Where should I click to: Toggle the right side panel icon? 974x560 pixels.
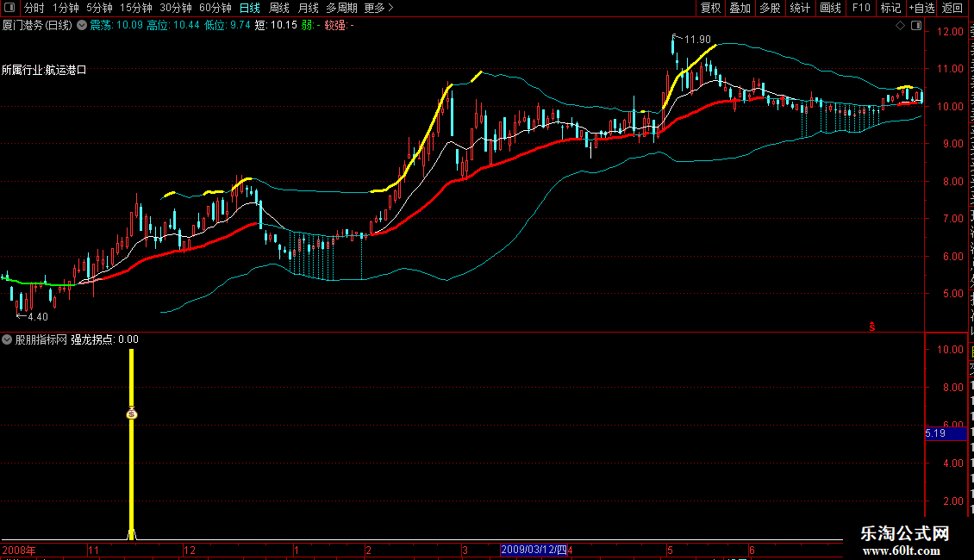click(x=916, y=26)
